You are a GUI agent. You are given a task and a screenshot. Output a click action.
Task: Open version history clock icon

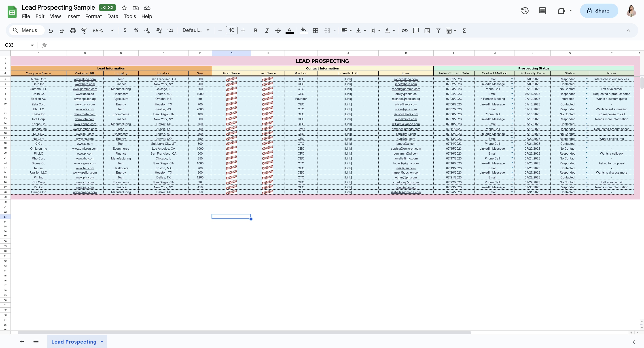(x=525, y=11)
